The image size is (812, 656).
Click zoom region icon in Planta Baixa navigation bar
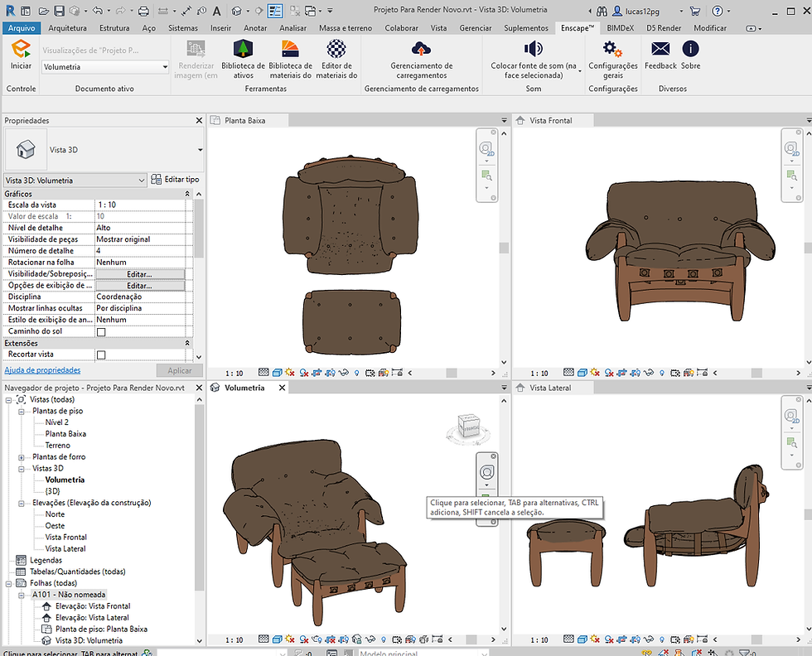[x=486, y=176]
